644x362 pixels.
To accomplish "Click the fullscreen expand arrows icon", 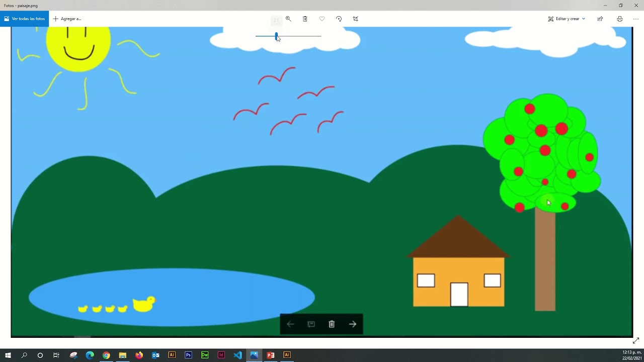I will (x=636, y=340).
